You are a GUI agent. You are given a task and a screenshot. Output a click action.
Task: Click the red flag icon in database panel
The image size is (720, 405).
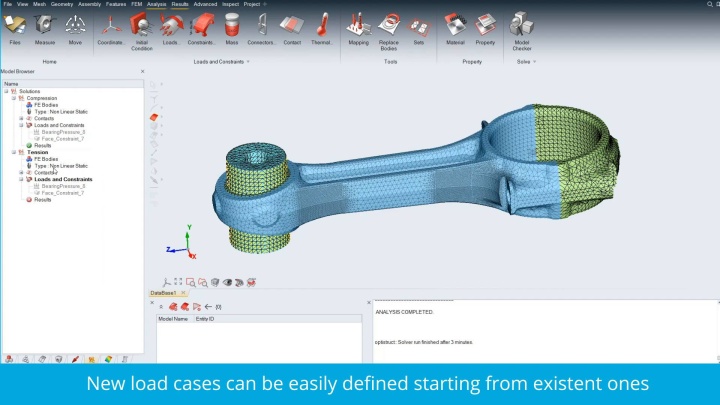[x=197, y=307]
